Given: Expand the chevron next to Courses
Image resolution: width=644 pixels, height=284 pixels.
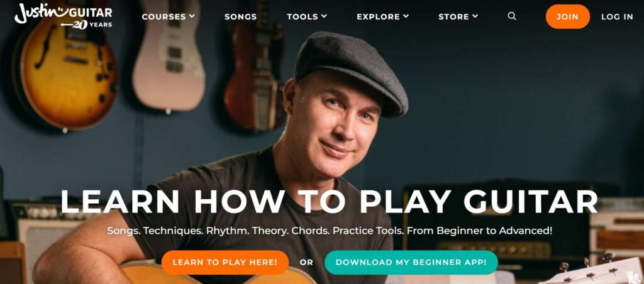Looking at the screenshot, I should point(192,16).
